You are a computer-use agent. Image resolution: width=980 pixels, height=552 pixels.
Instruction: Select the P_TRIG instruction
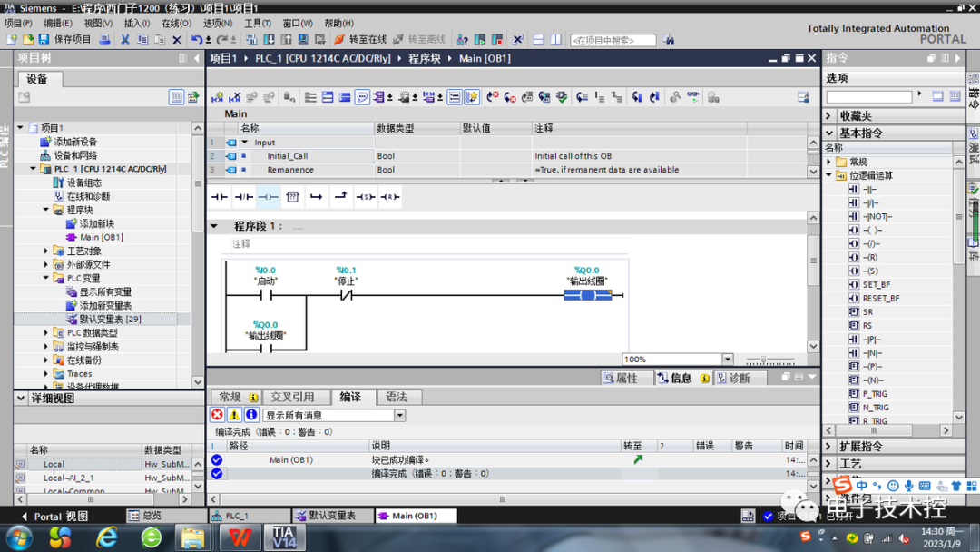(x=875, y=394)
